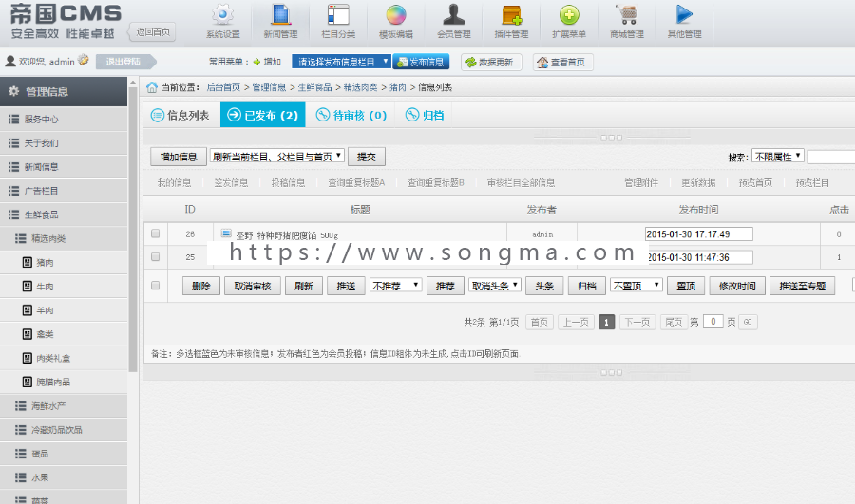The height and width of the screenshot is (504, 855).
Task: Open 模板编辑 color wheel icon
Action: (x=396, y=14)
